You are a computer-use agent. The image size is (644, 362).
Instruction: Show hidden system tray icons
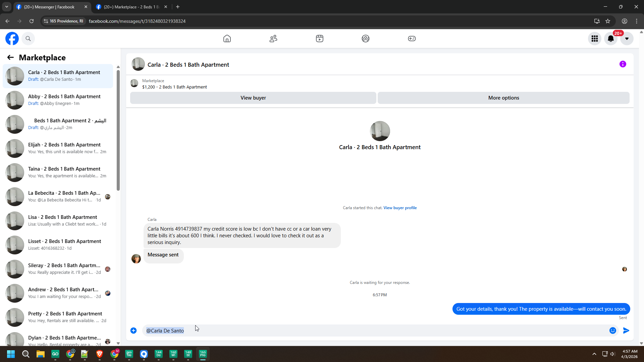tap(594, 354)
